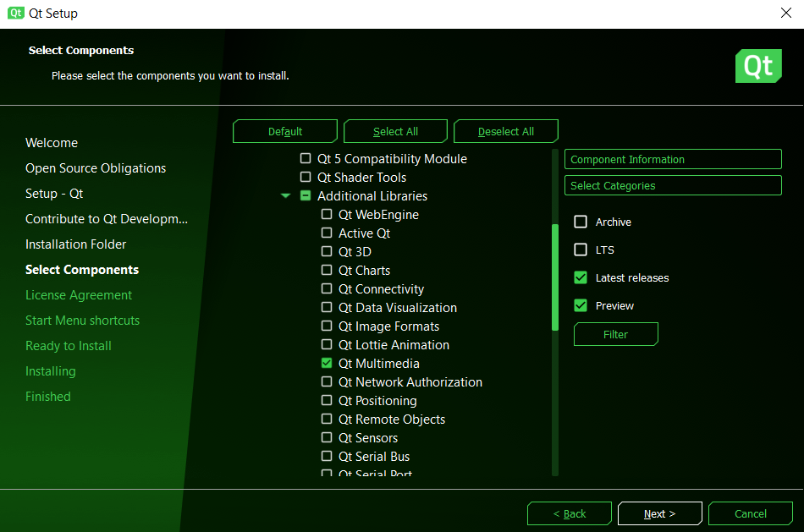Click the Installation Folder step
804x532 pixels.
click(76, 244)
